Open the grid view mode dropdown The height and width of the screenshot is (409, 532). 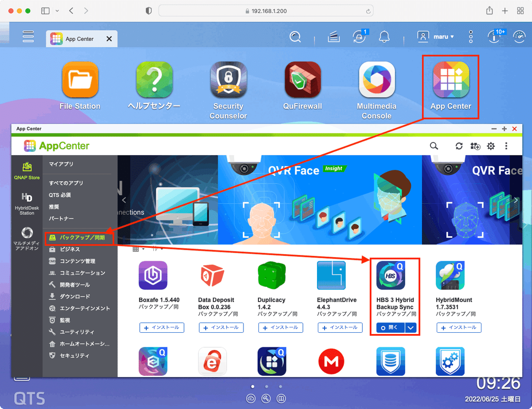point(139,249)
